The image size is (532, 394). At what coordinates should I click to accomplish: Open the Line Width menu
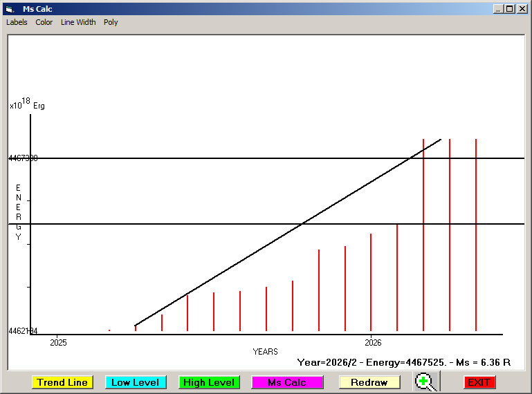(x=78, y=22)
